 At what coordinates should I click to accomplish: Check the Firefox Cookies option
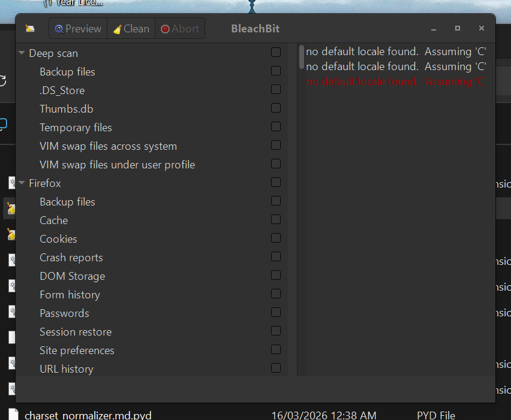(x=276, y=238)
